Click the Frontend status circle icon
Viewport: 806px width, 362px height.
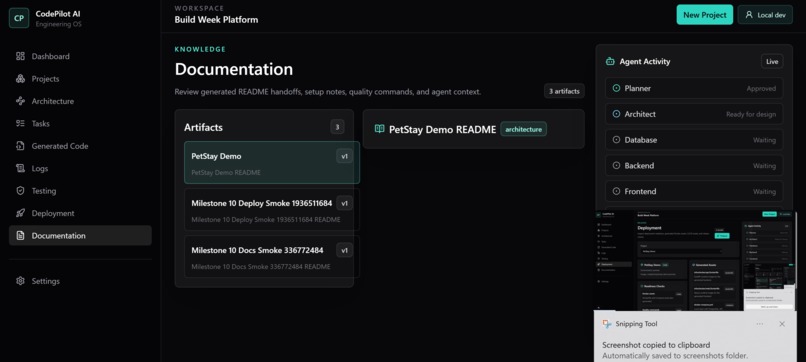[x=616, y=191]
